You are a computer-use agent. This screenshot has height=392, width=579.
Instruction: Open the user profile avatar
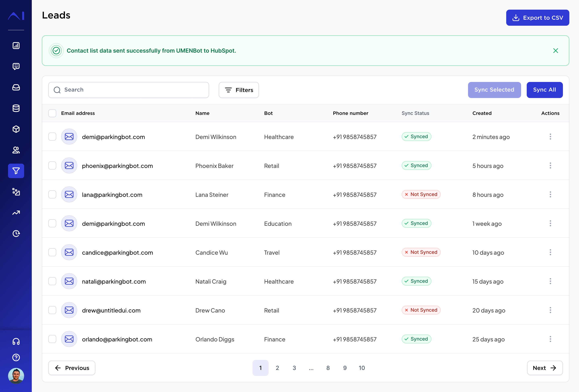[x=16, y=376]
